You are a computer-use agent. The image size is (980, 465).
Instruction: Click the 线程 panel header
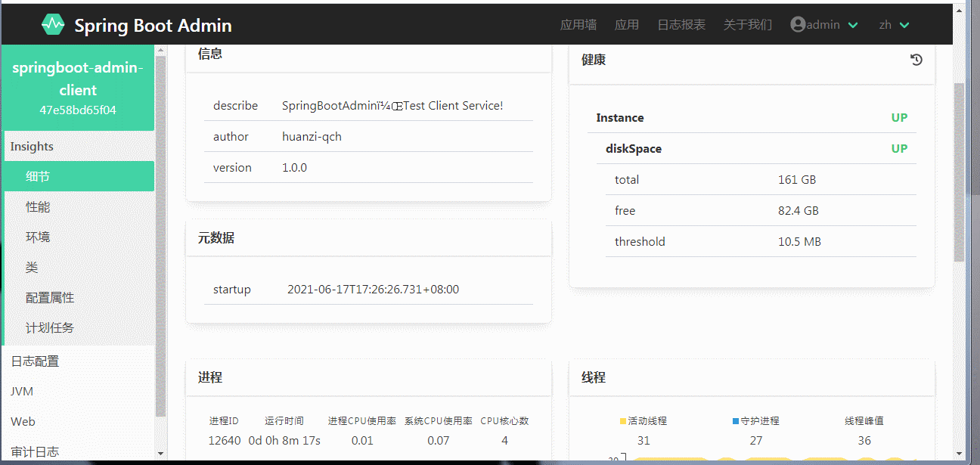point(752,377)
